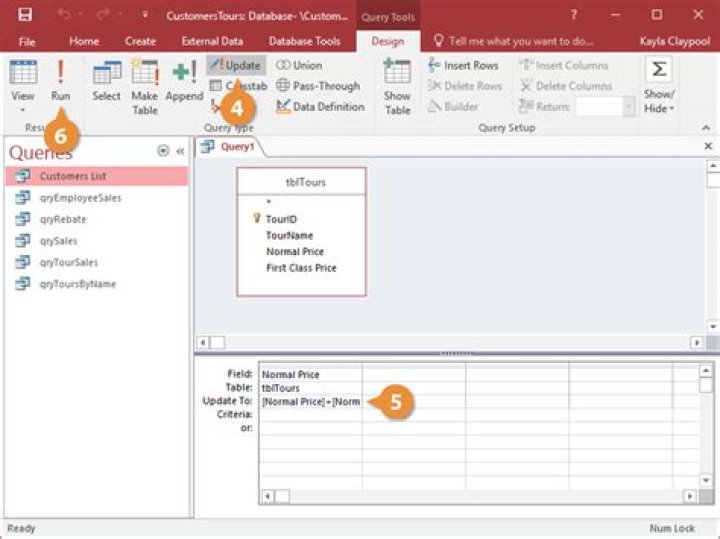Switch to the Create tab
Viewport: 720px width, 539px height.
click(x=140, y=41)
